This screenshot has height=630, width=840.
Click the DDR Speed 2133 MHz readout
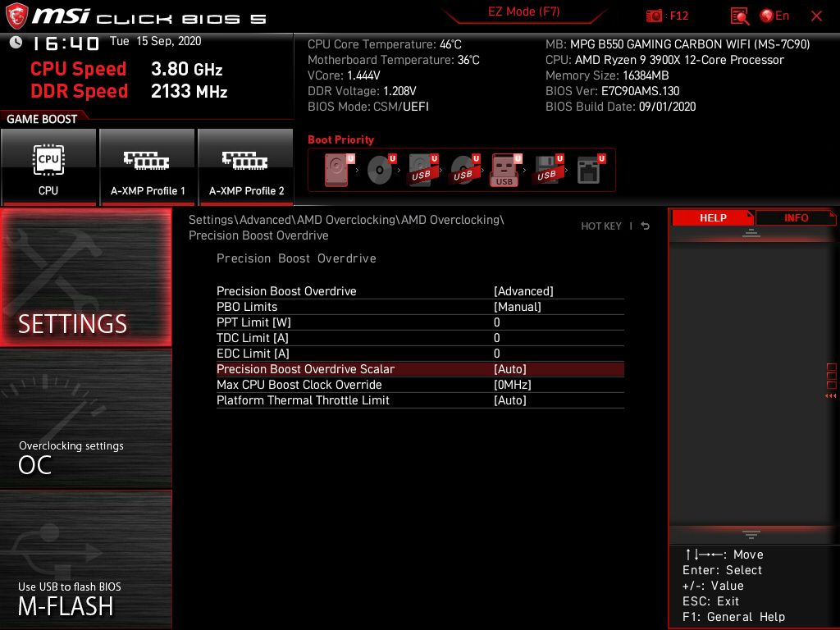pyautogui.click(x=129, y=91)
